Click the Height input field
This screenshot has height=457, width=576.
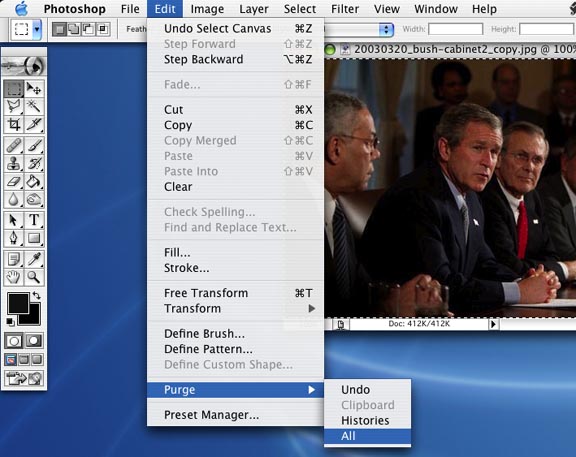click(547, 29)
